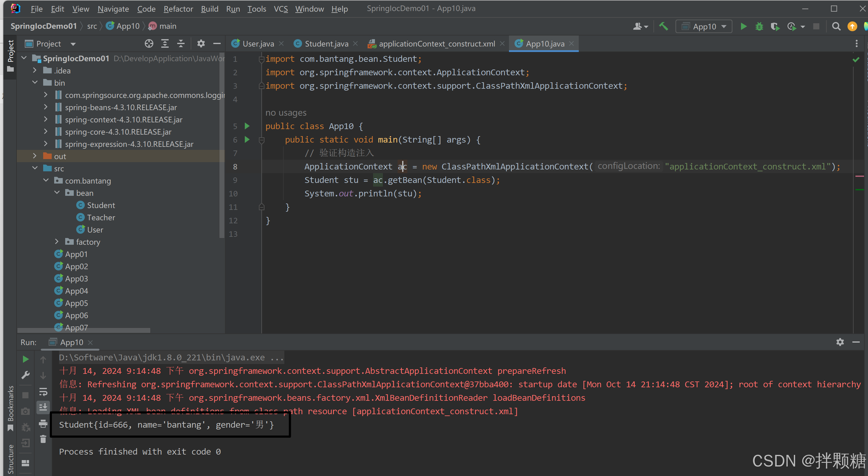Click rerun button in Run panel

click(26, 359)
